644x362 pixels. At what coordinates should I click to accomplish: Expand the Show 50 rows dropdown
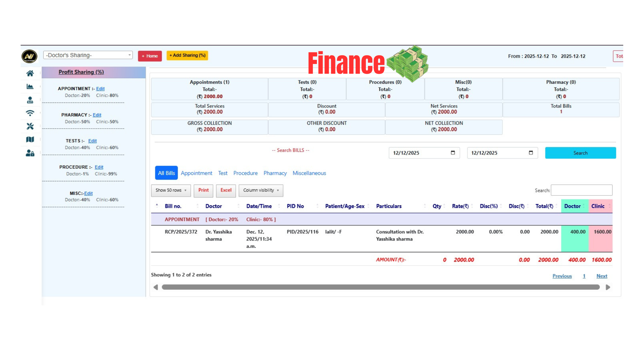171,190
